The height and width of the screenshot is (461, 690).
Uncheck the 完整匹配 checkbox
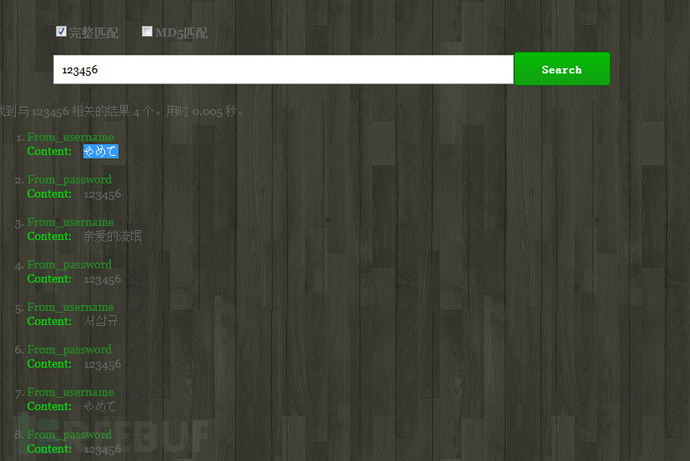[61, 31]
